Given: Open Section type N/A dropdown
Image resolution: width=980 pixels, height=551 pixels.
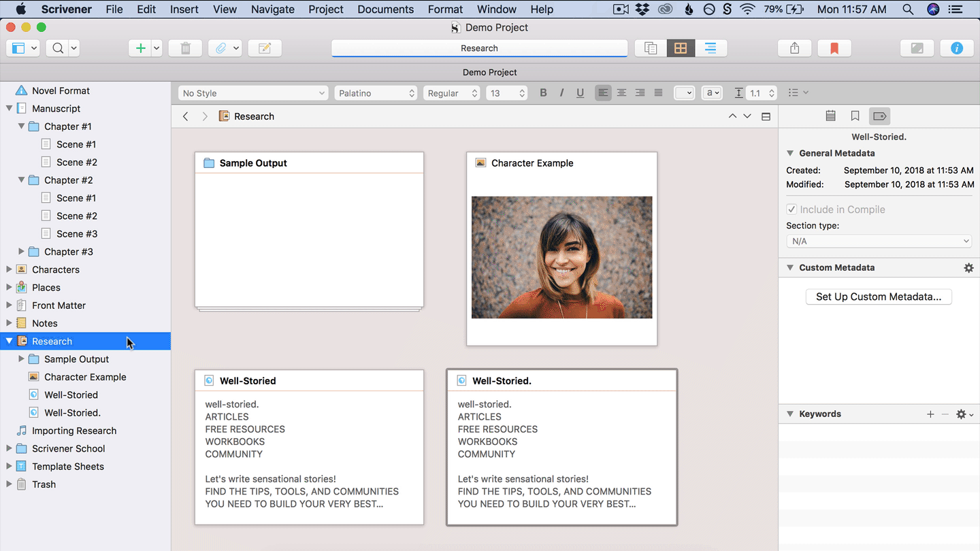Looking at the screenshot, I should coord(879,241).
